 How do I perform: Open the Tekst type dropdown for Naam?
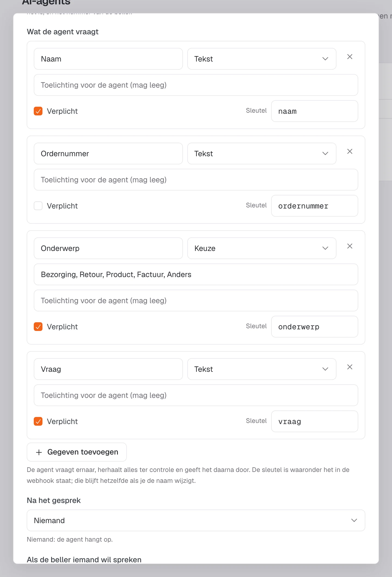pyautogui.click(x=262, y=59)
